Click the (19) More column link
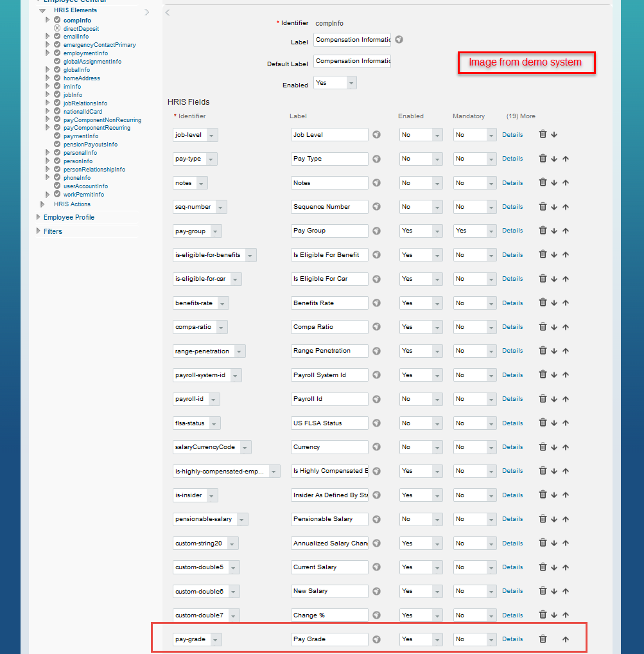This screenshot has height=654, width=644. point(521,116)
